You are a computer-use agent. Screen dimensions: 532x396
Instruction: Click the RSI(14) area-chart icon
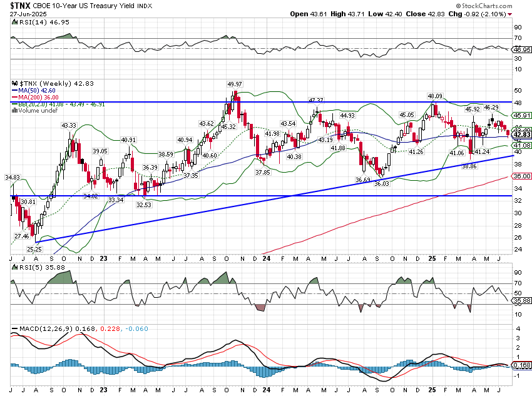(x=14, y=22)
